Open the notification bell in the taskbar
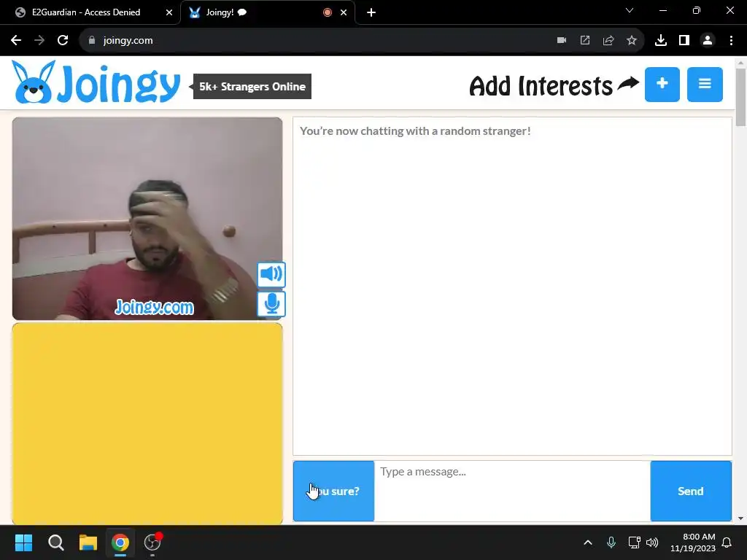The image size is (747, 560). [727, 542]
